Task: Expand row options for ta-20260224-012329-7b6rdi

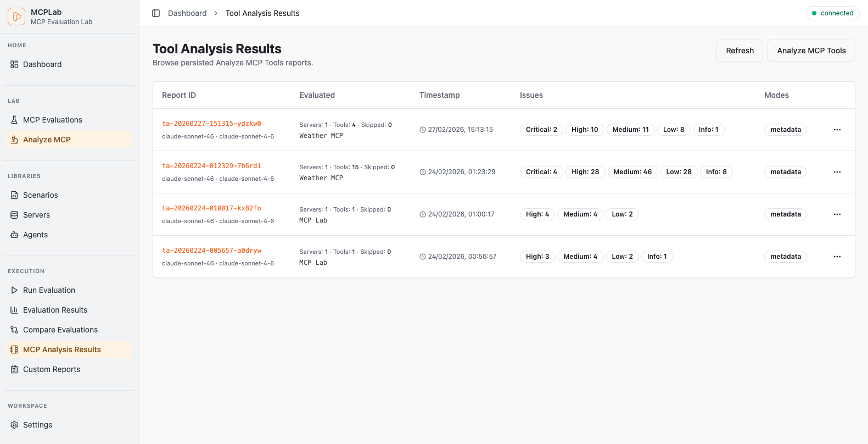Action: pyautogui.click(x=837, y=172)
